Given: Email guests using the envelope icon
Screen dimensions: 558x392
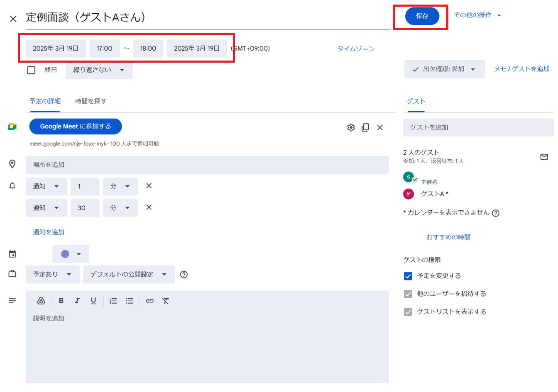Looking at the screenshot, I should point(544,157).
